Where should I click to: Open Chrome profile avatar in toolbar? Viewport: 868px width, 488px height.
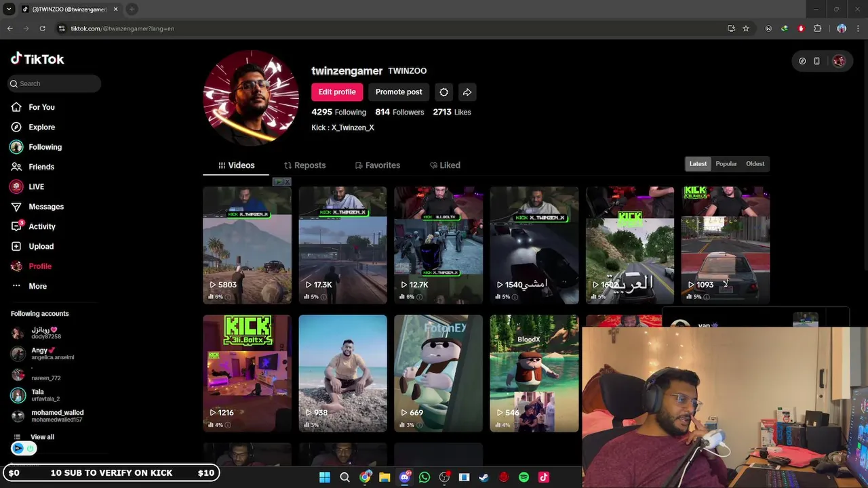pyautogui.click(x=842, y=28)
